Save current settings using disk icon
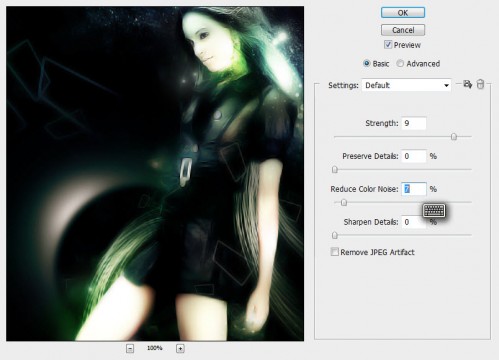Viewport: 499px width, 360px height. 467,84
